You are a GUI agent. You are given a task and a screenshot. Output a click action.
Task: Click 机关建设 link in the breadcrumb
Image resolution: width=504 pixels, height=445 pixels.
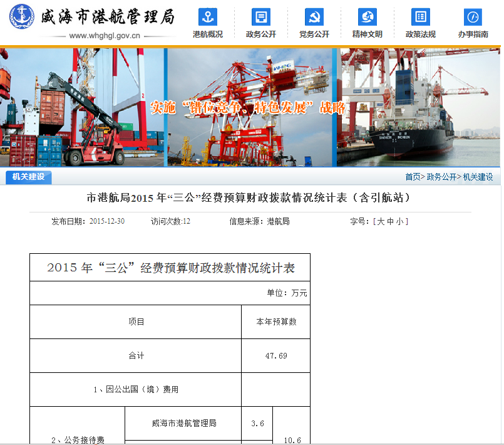tap(478, 177)
